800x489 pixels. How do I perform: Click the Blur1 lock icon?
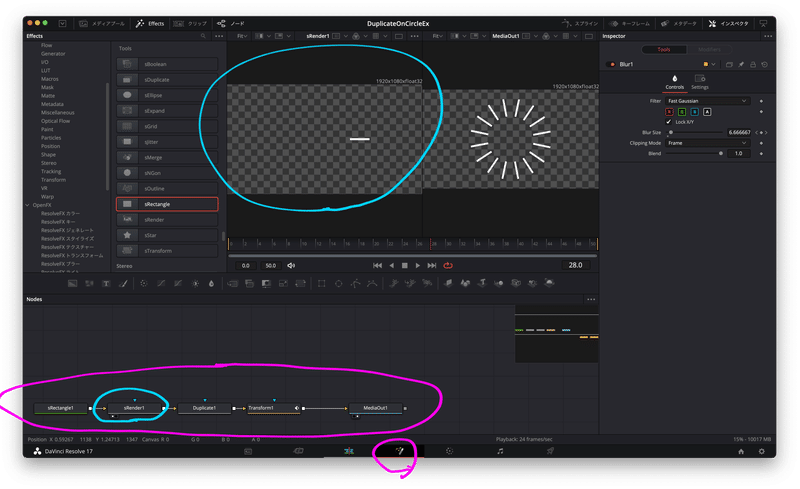click(753, 64)
